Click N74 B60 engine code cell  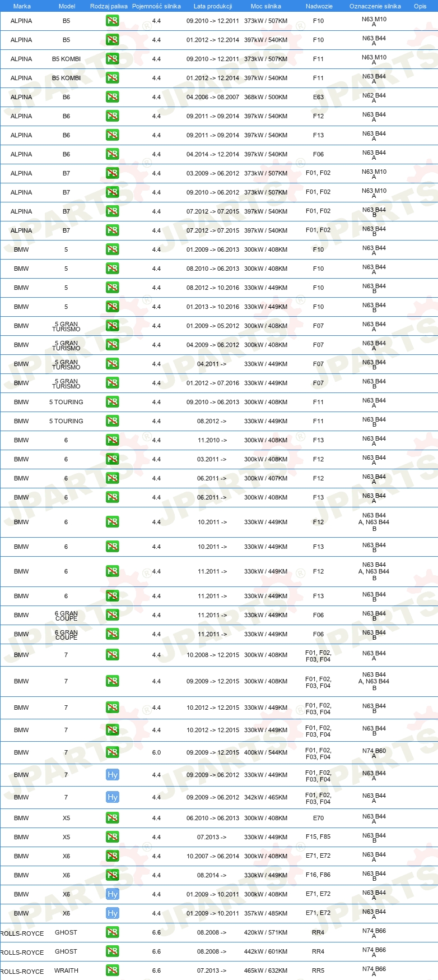(x=374, y=753)
